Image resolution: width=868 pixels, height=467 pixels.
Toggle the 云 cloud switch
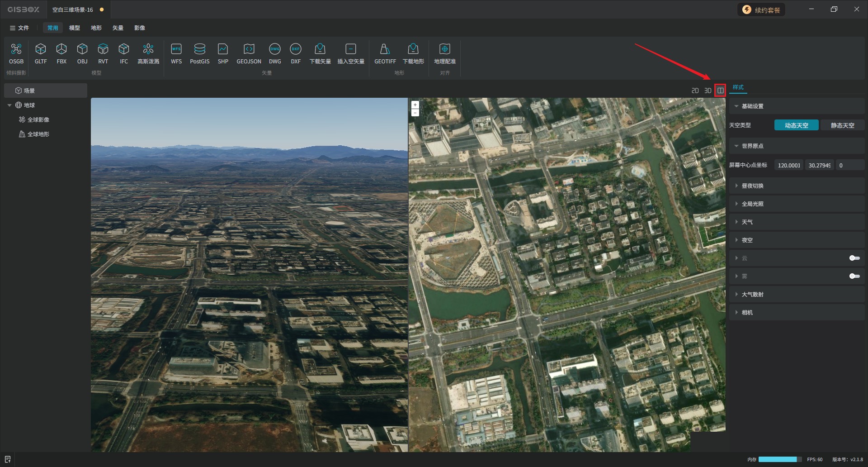click(854, 258)
